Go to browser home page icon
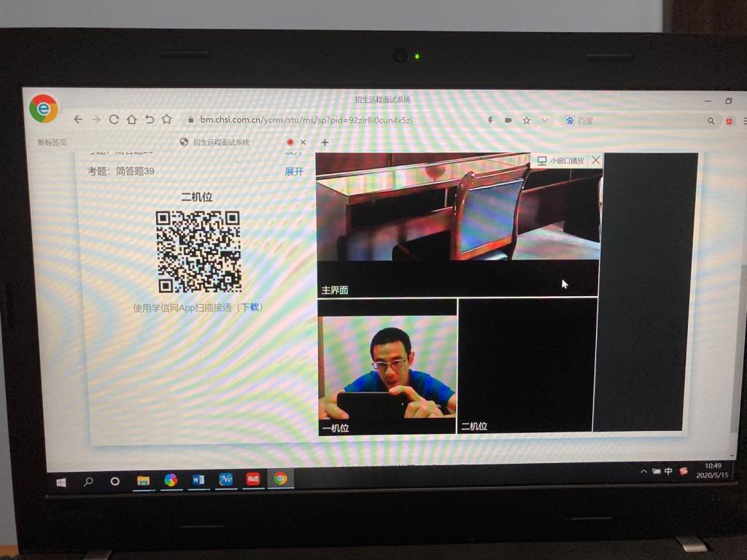The height and width of the screenshot is (560, 747). 131,120
